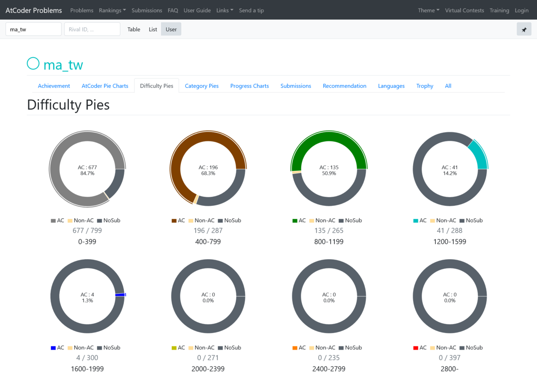Viewport: 537px width, 392px height.
Task: Click Send a tip link
Action: click(x=251, y=10)
